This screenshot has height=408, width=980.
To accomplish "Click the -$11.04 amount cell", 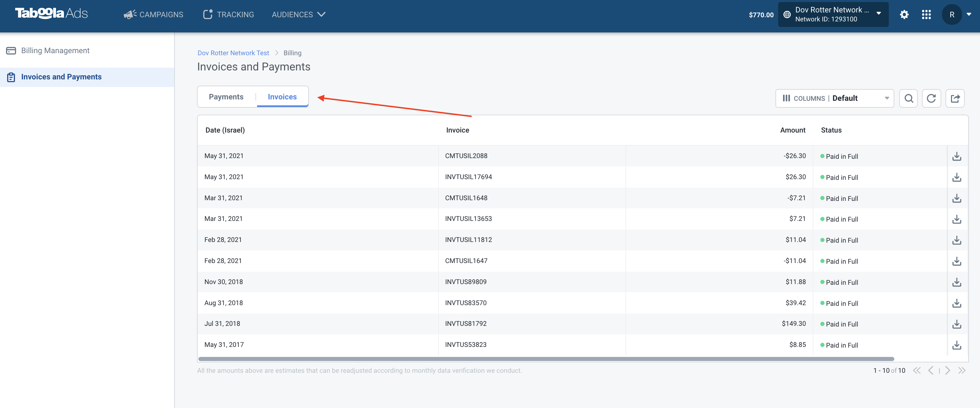I will pyautogui.click(x=794, y=261).
